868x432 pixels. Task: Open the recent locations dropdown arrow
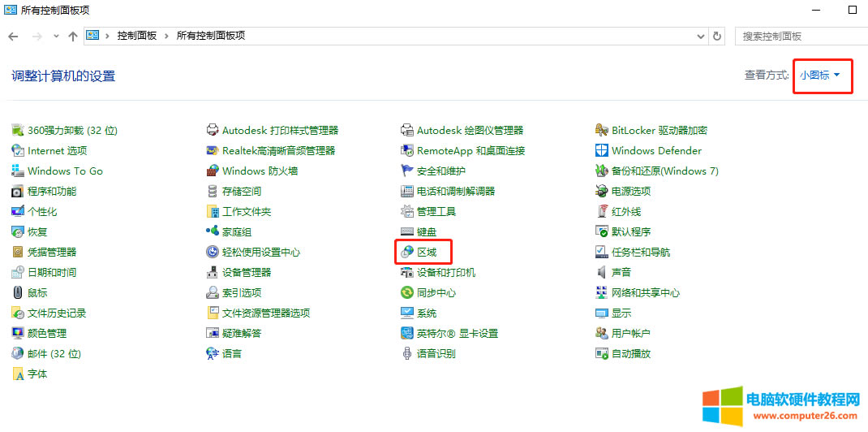tap(56, 37)
